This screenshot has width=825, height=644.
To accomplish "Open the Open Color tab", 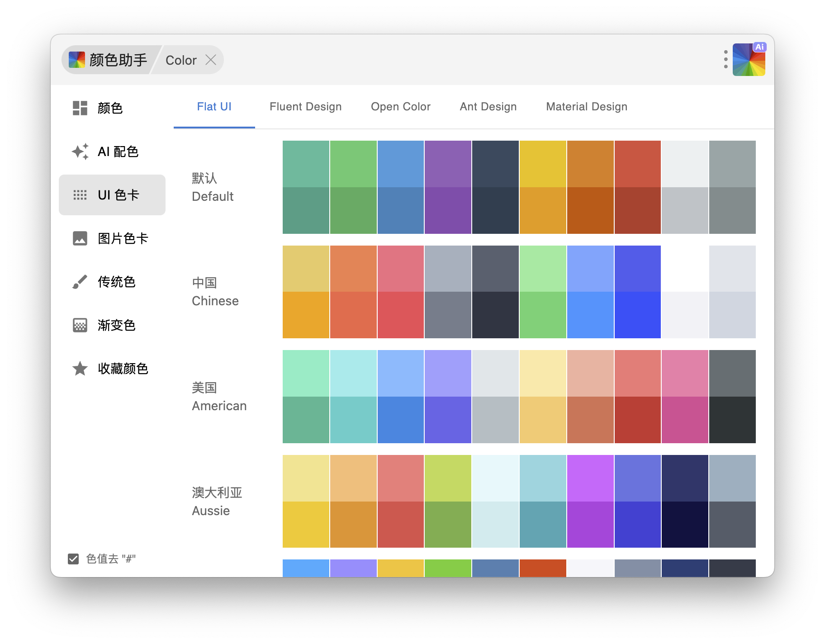I will pyautogui.click(x=401, y=107).
